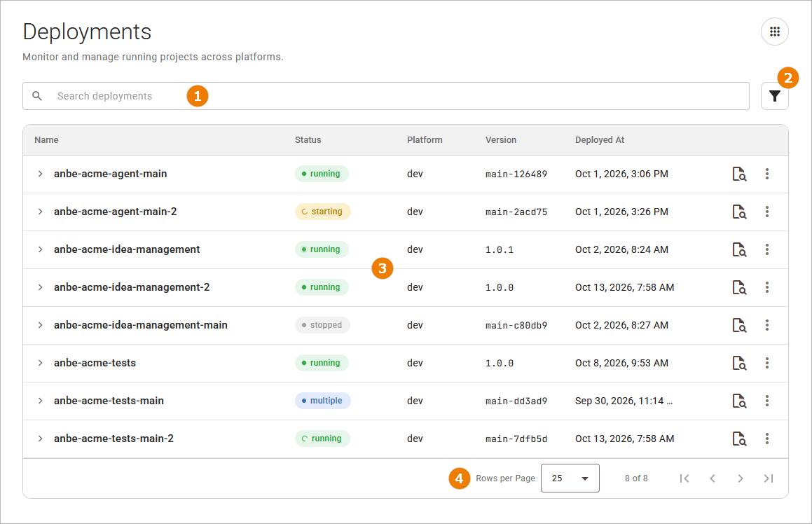View logs for anbe-acme-agent-main-2
This screenshot has height=524, width=812.
739,212
